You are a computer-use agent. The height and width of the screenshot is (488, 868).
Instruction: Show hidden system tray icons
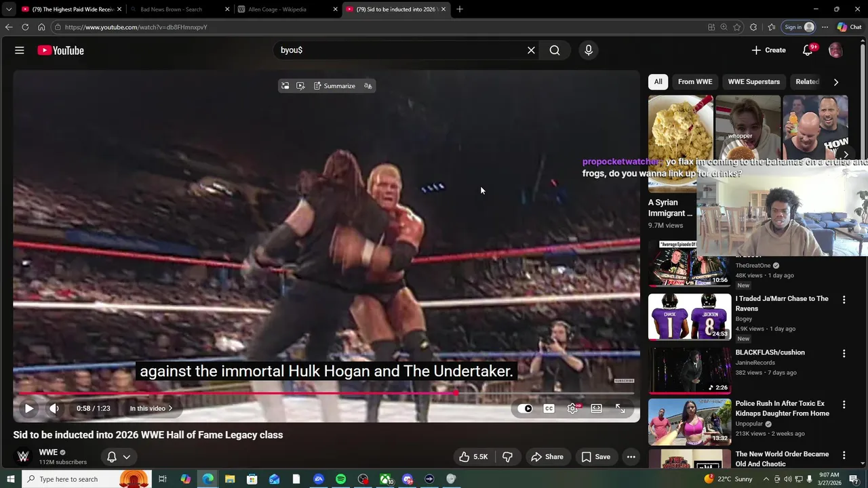tap(766, 479)
